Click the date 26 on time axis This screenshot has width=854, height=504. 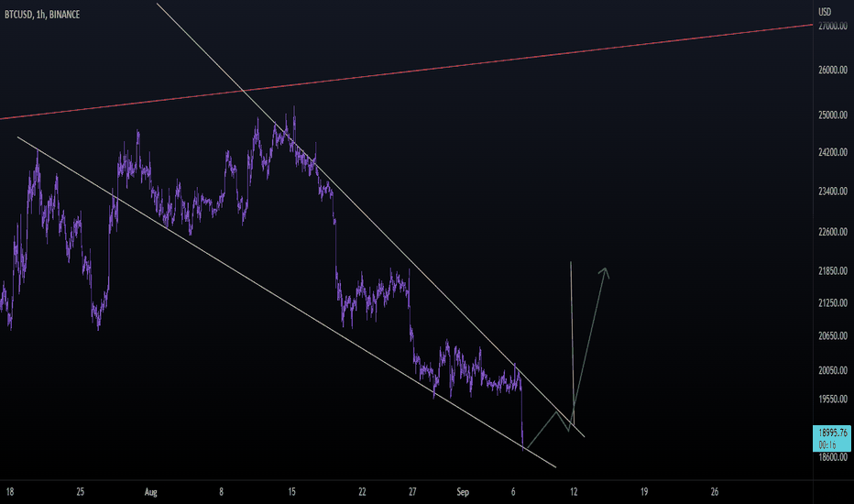(x=715, y=492)
